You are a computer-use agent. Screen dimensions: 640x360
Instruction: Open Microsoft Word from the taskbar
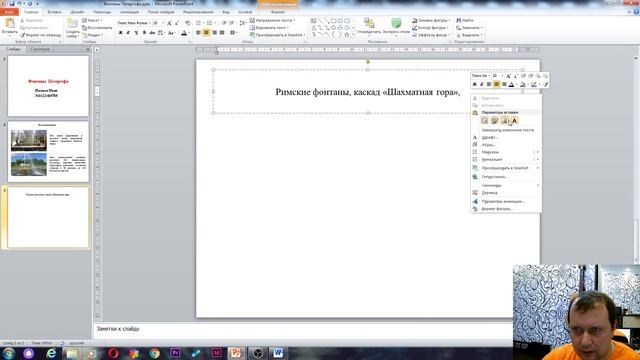tap(278, 353)
